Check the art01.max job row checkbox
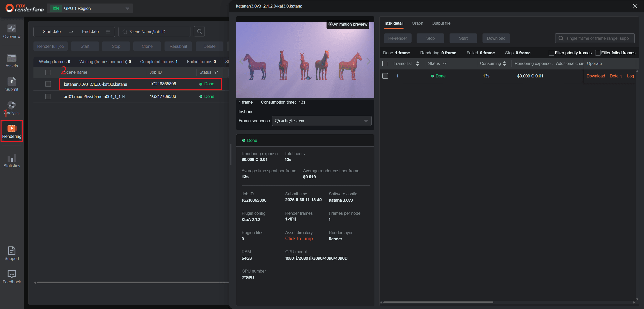644x309 pixels. click(48, 97)
